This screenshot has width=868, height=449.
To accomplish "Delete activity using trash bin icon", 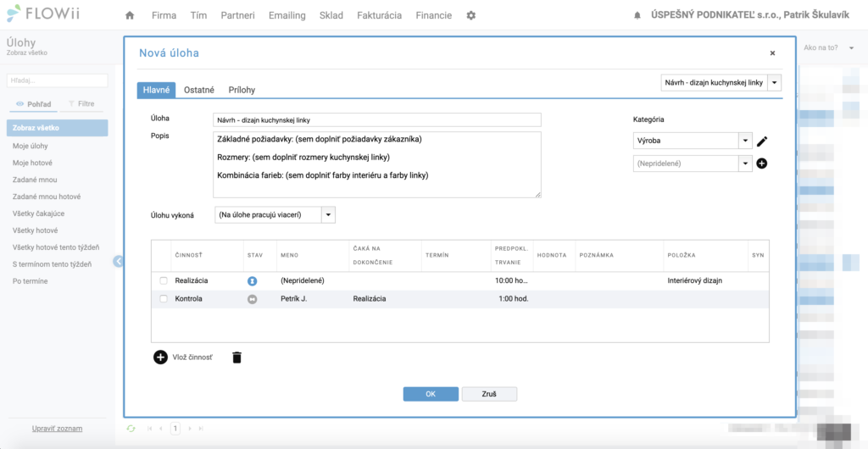I will [x=237, y=358].
